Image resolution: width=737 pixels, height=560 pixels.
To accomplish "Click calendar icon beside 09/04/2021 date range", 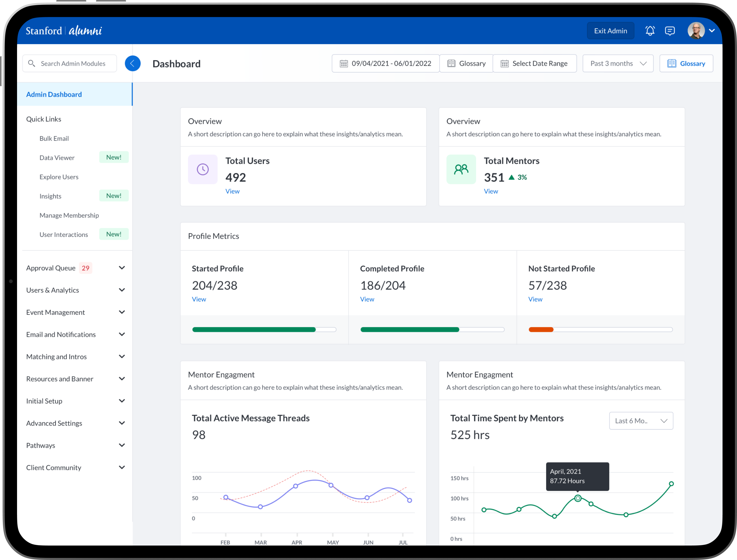I will point(343,63).
